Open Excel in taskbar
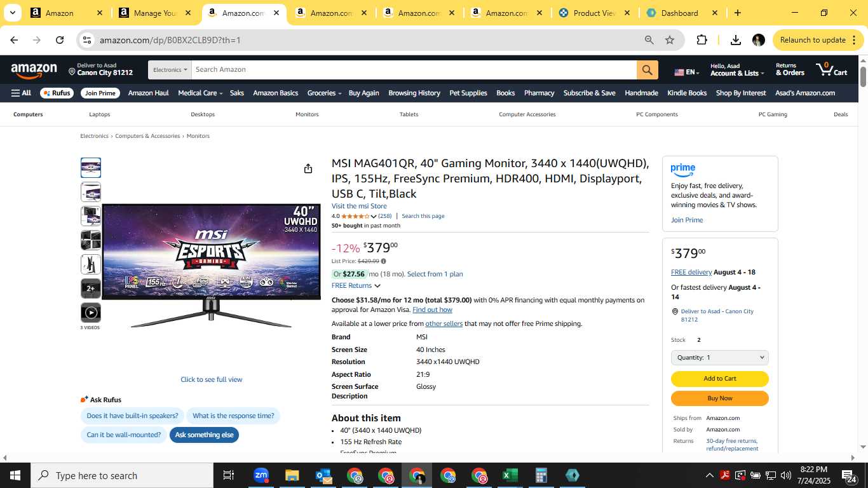 click(510, 475)
